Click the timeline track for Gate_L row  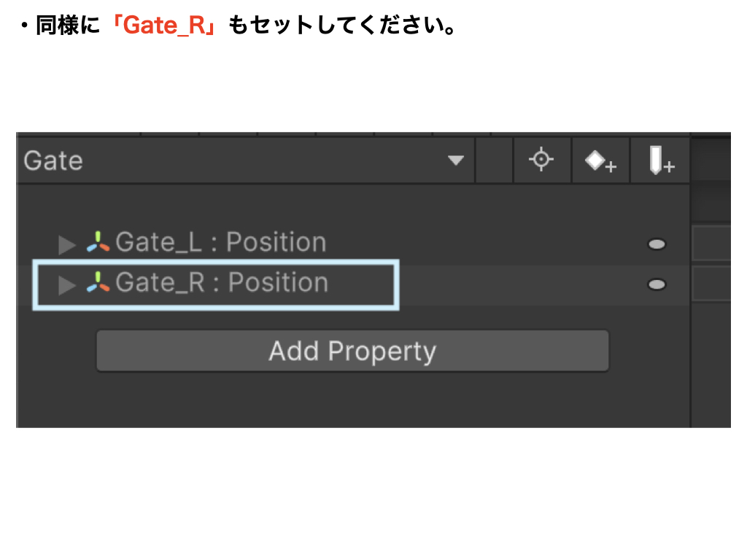pyautogui.click(x=711, y=243)
